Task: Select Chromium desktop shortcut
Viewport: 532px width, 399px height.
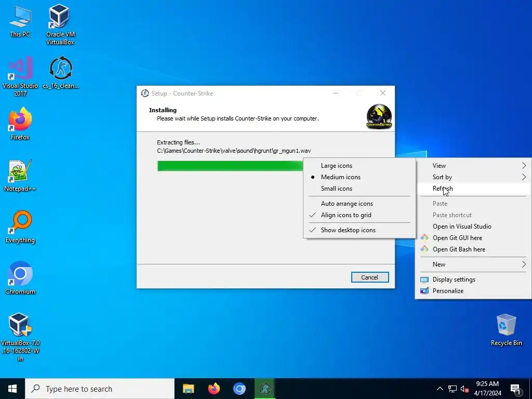Action: (x=20, y=278)
